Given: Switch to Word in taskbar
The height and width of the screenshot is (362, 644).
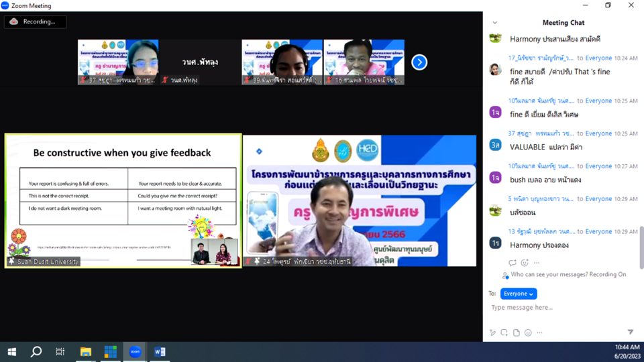Looking at the screenshot, I should coord(160,352).
